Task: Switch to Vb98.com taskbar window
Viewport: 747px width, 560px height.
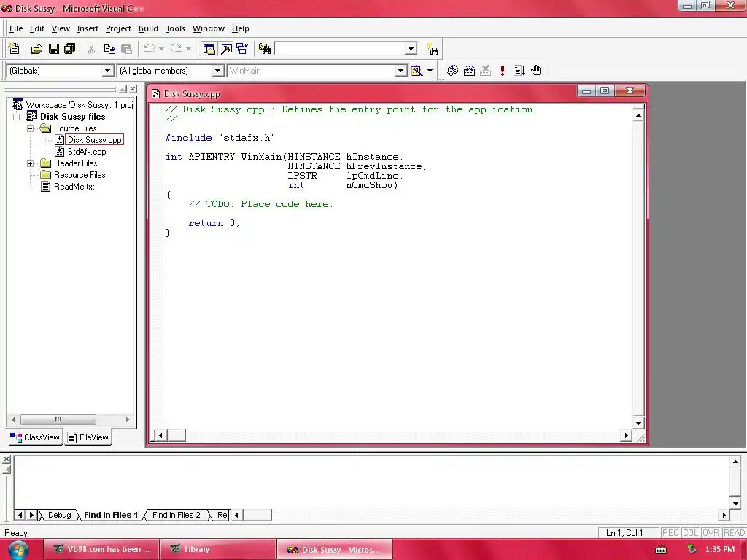Action: (x=101, y=549)
